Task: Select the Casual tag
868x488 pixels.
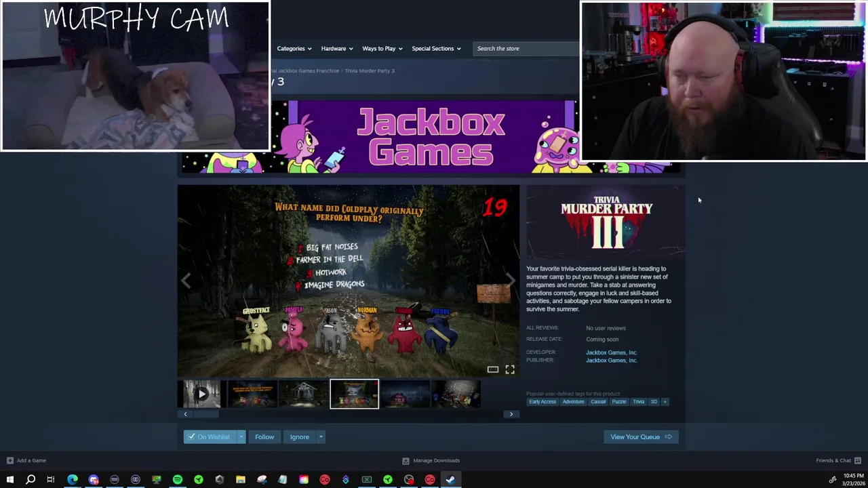Action: click(598, 402)
